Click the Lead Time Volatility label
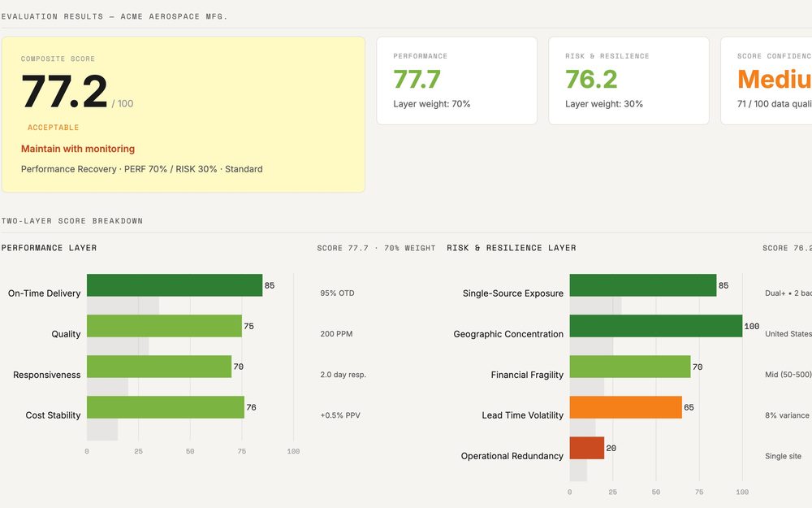The width and height of the screenshot is (812, 508). tap(522, 415)
